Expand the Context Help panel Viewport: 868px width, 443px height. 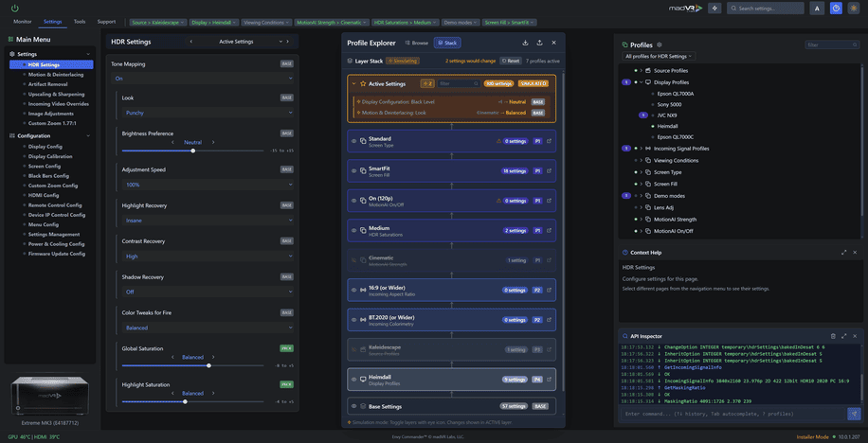[x=843, y=253]
